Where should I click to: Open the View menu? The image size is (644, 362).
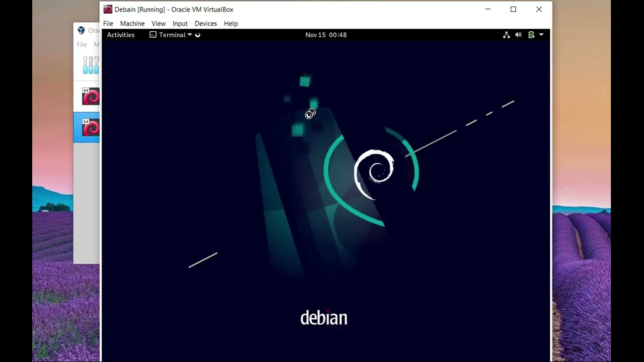click(158, 24)
